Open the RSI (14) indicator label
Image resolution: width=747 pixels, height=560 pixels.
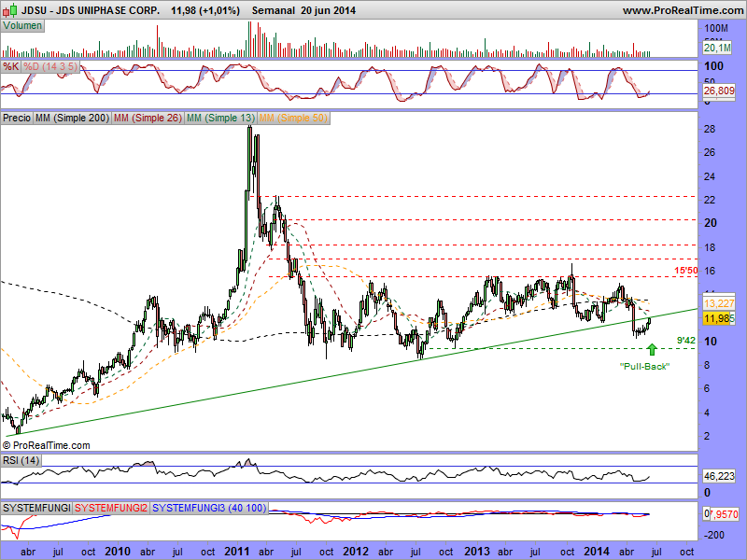21,460
